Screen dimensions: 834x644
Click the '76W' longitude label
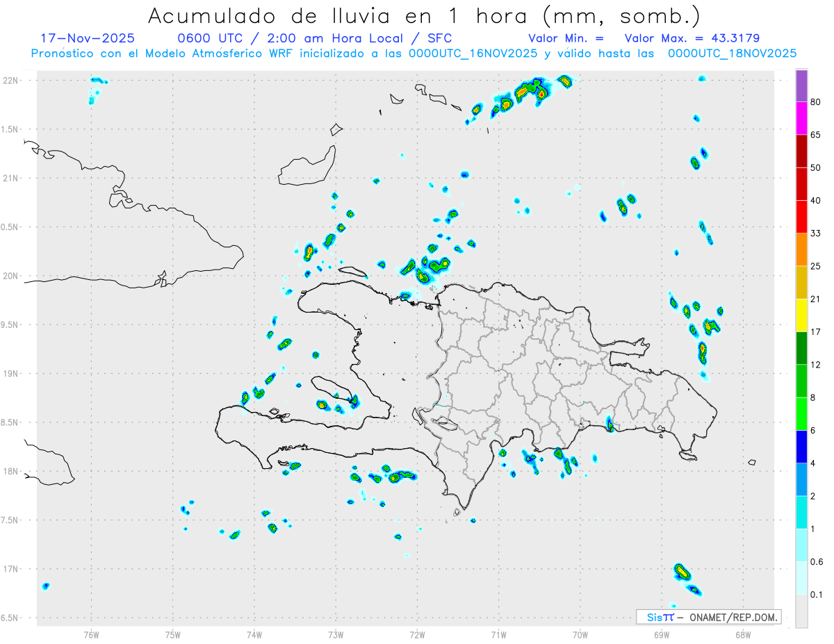pos(91,634)
